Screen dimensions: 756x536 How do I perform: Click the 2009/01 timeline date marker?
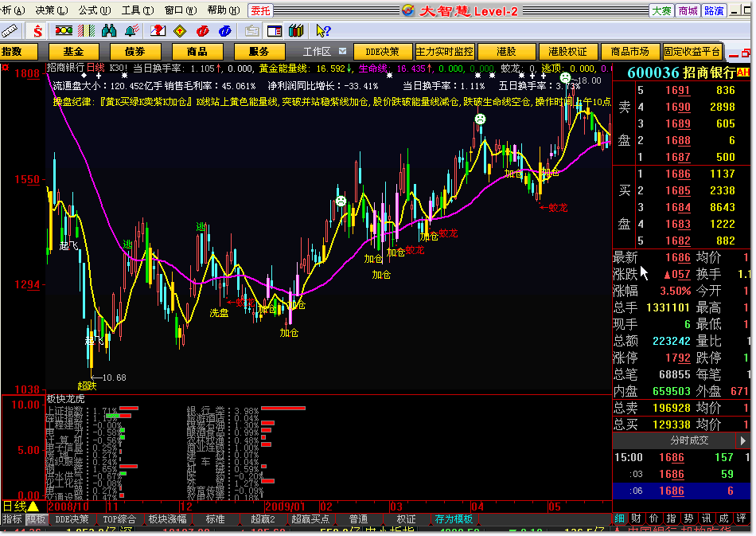coord(285,507)
